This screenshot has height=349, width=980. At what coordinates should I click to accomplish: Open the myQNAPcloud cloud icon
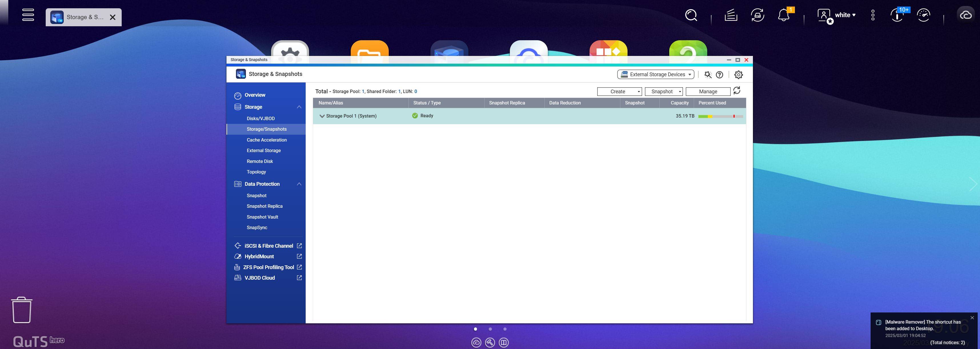[x=966, y=15]
